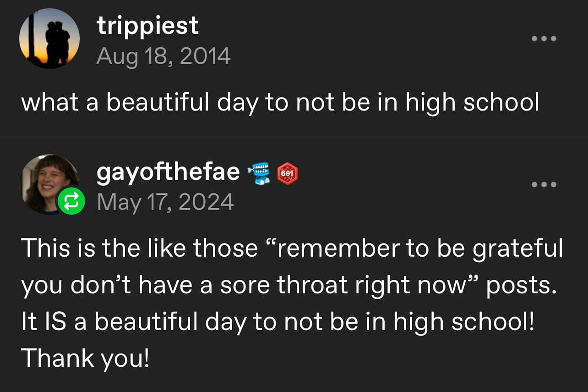Visit the trippiest blog via username

[147, 26]
